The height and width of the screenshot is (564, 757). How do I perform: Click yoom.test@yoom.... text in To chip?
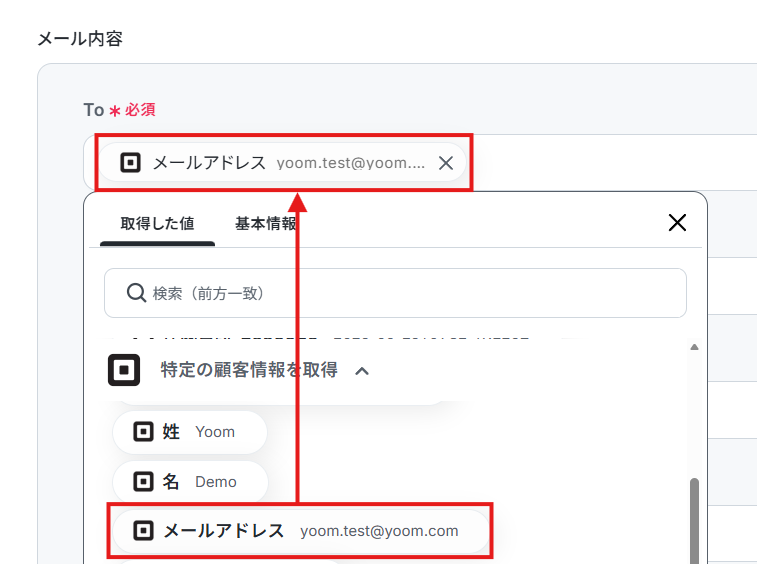(x=351, y=163)
